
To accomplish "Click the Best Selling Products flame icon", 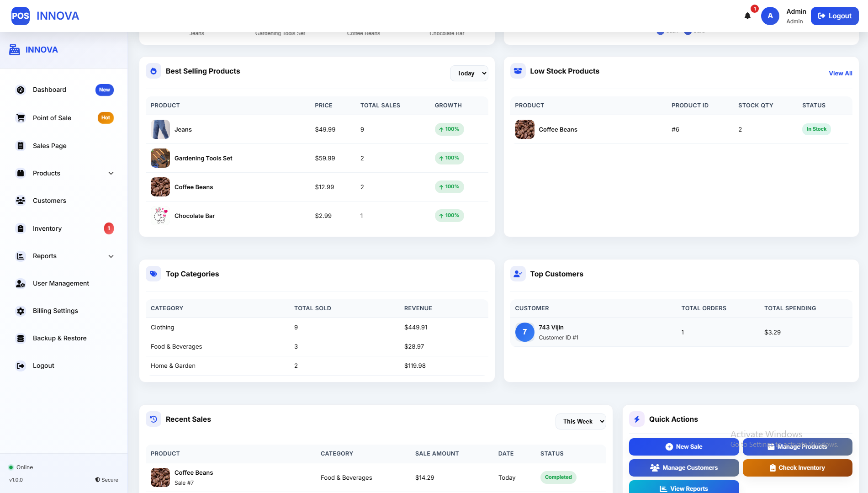I will click(x=153, y=71).
